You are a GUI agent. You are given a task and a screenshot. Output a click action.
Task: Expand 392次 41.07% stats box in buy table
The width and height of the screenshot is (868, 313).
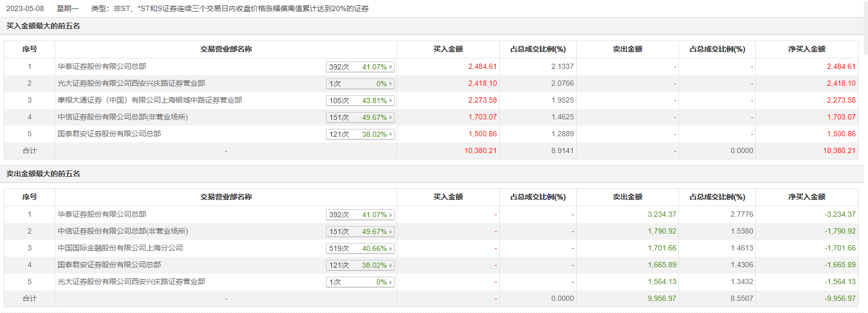click(x=360, y=67)
